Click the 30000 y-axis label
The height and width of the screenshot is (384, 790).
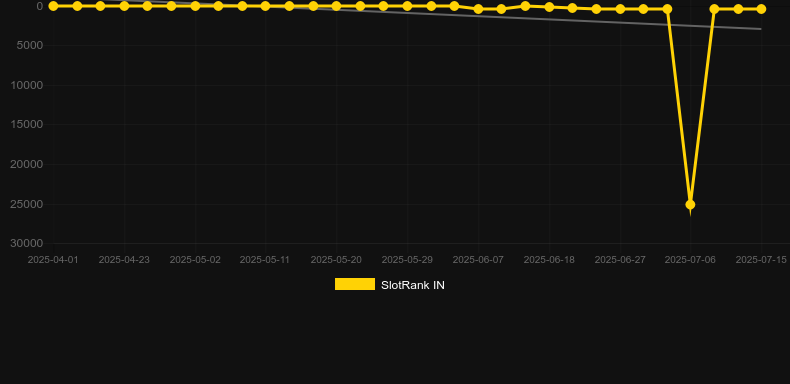pyautogui.click(x=27, y=243)
